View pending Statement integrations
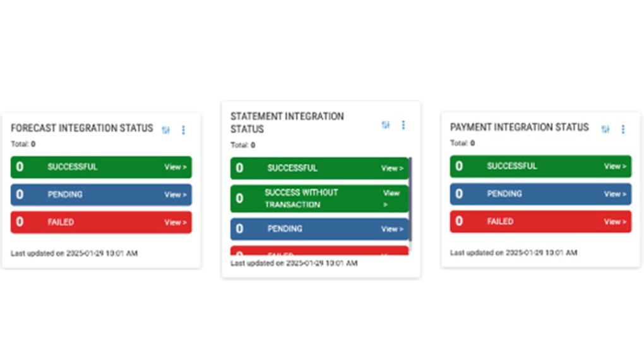The height and width of the screenshot is (361, 644). point(392,229)
